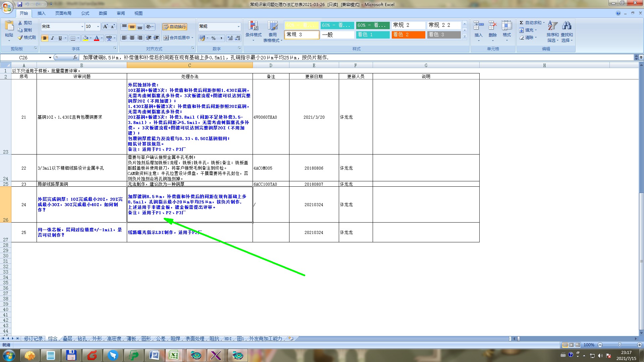Click the Percent Style icon
This screenshot has width=644, height=362.
pos(213,38)
